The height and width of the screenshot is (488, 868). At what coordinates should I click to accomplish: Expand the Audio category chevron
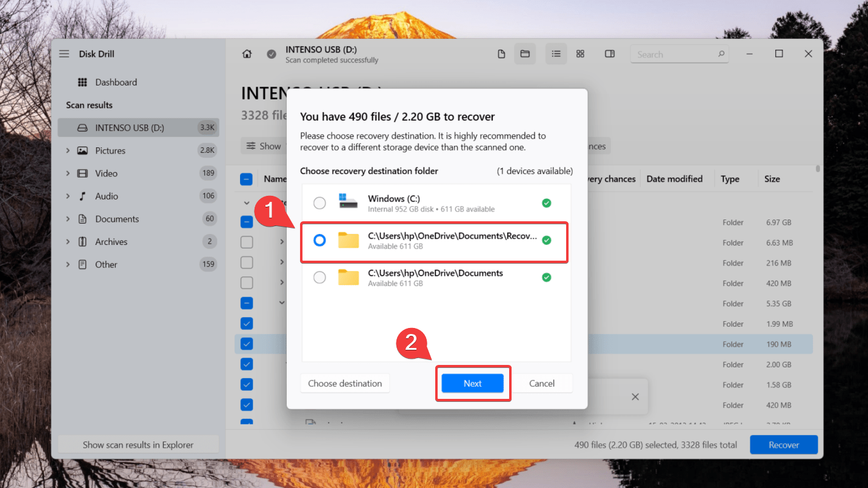(x=68, y=196)
